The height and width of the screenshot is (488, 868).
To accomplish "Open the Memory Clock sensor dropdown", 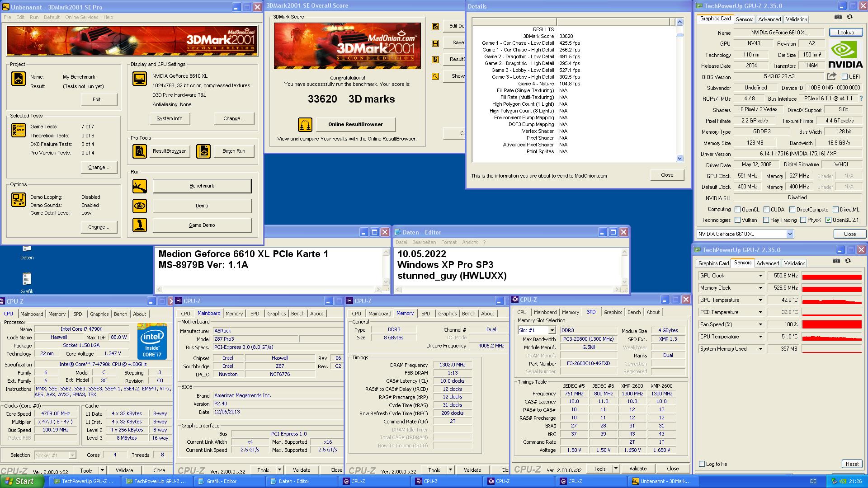I will [760, 288].
